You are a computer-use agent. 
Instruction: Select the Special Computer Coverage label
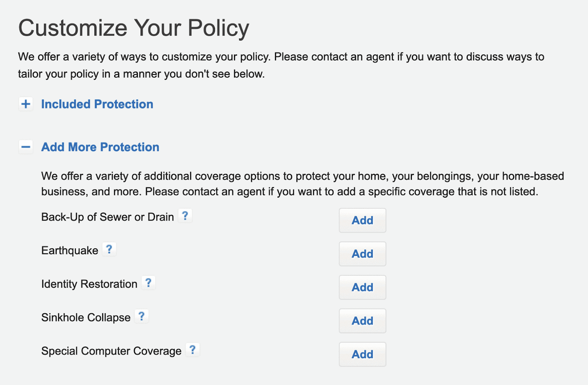tap(111, 351)
